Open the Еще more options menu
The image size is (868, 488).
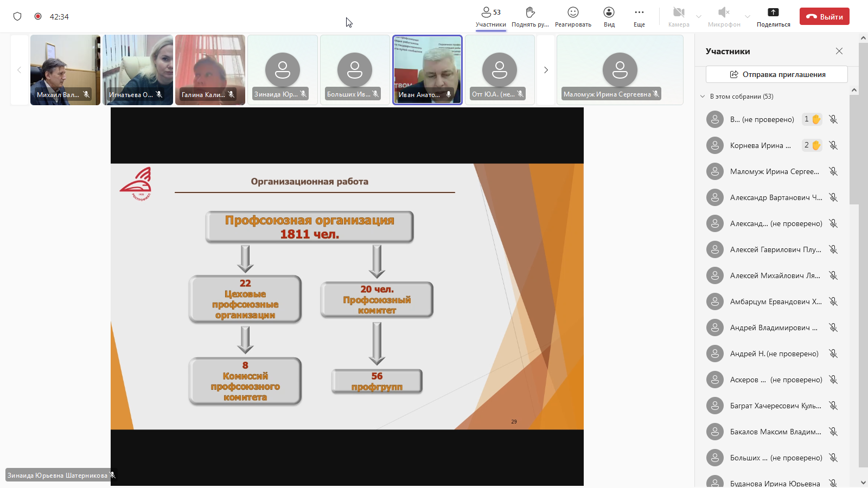click(639, 16)
